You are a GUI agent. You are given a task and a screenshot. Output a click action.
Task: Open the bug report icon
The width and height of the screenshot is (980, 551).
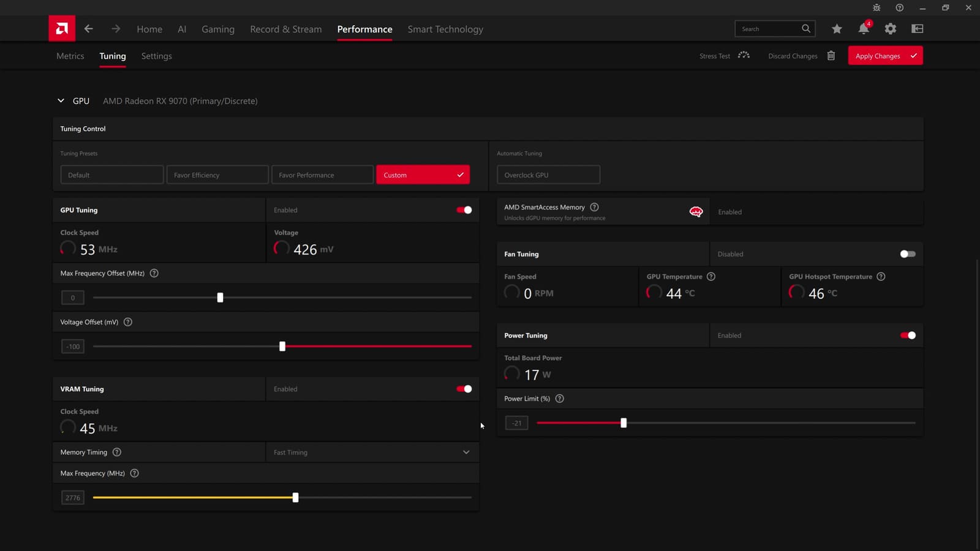[876, 8]
